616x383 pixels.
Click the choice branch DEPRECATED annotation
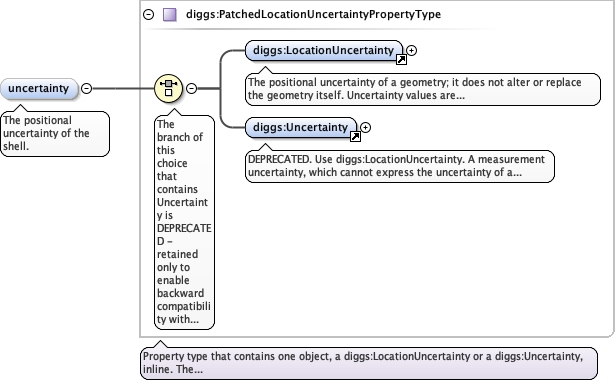coord(184,222)
